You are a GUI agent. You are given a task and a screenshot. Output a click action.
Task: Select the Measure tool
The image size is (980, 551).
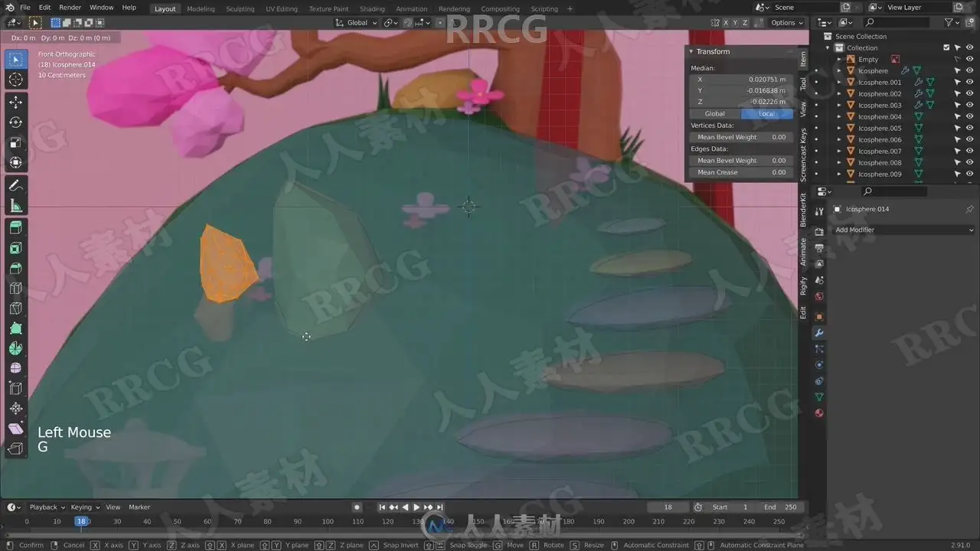pyautogui.click(x=16, y=205)
